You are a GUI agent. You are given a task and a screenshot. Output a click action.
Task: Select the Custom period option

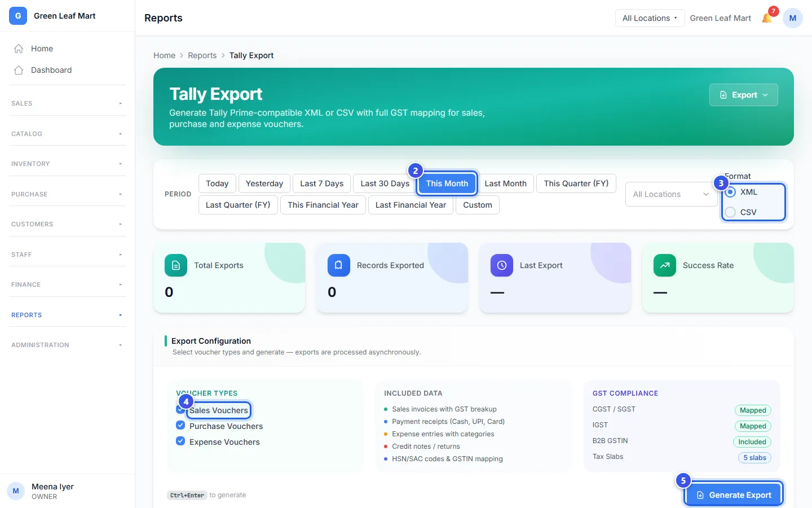(478, 205)
